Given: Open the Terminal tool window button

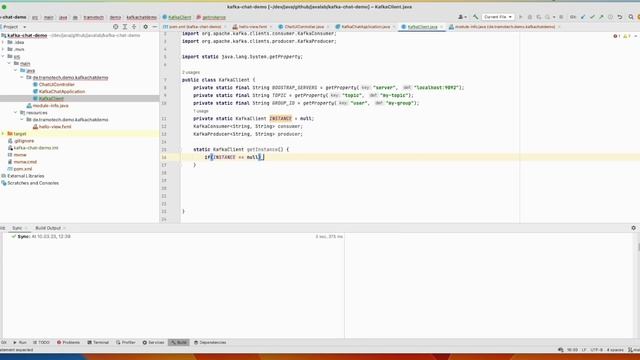Looking at the screenshot, I should click(x=98, y=342).
